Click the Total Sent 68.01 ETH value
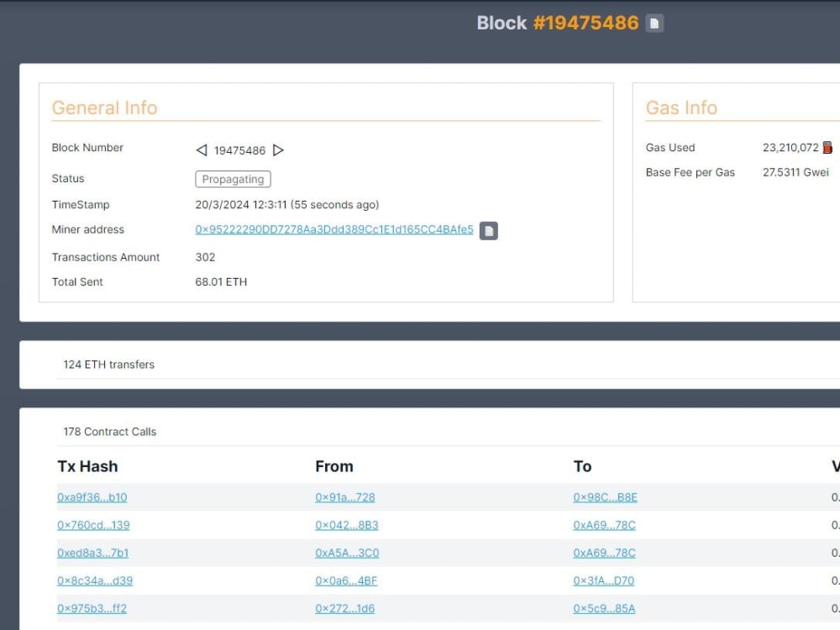Image resolution: width=840 pixels, height=630 pixels. (x=221, y=281)
